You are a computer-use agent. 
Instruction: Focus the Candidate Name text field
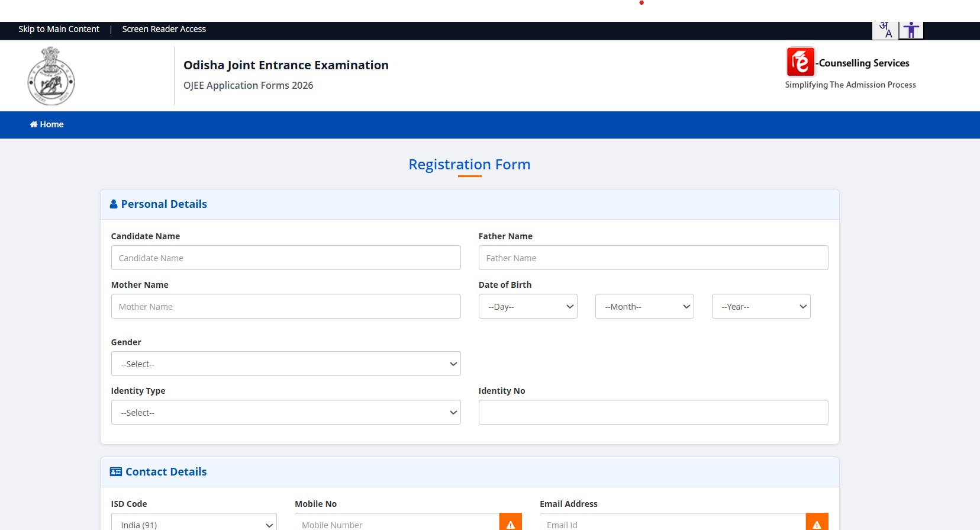[x=285, y=258]
